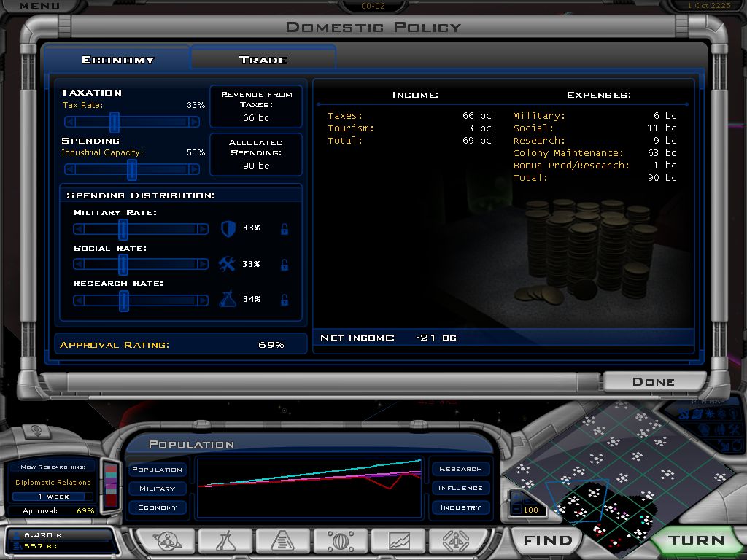Click the round emblem above Now Researching panel
Image resolution: width=747 pixels, height=560 pixels.
point(36,432)
